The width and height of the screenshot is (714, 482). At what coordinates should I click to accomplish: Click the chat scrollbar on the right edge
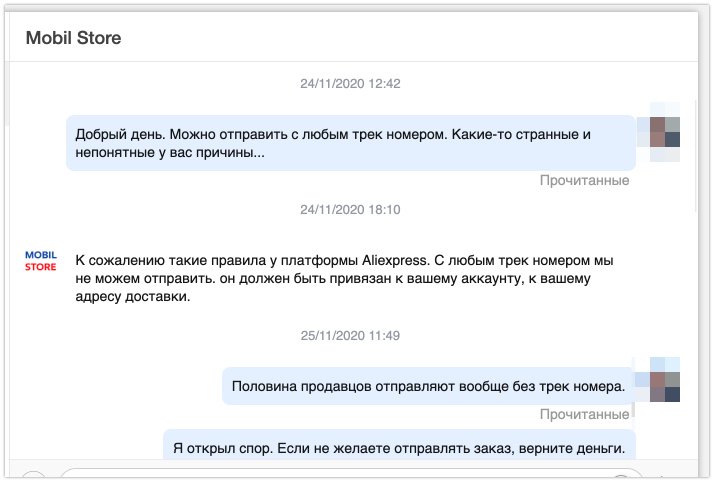695,155
